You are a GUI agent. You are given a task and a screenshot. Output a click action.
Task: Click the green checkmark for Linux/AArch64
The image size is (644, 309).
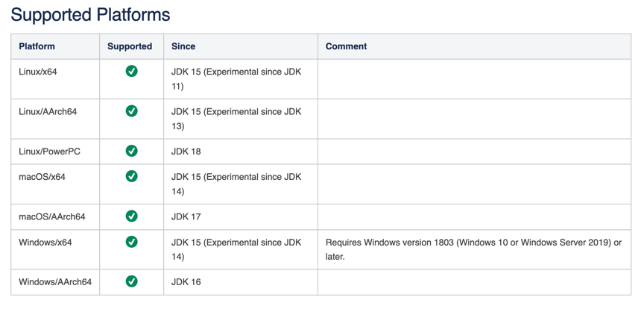click(131, 111)
